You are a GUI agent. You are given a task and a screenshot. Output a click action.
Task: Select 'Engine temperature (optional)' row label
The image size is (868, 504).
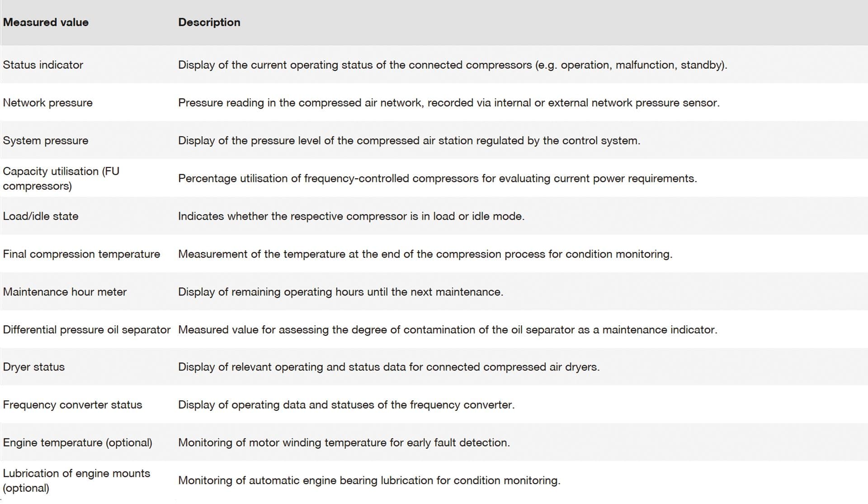point(77,442)
